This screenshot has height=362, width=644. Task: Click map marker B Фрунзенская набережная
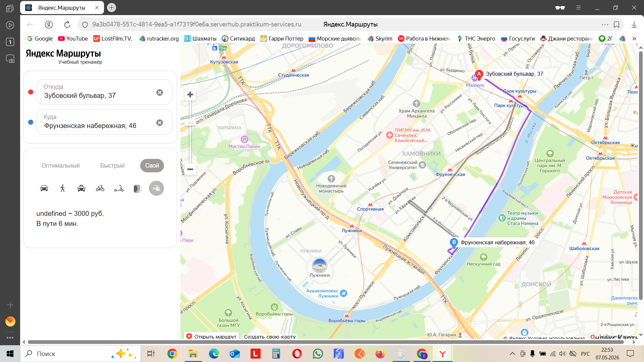point(454,243)
